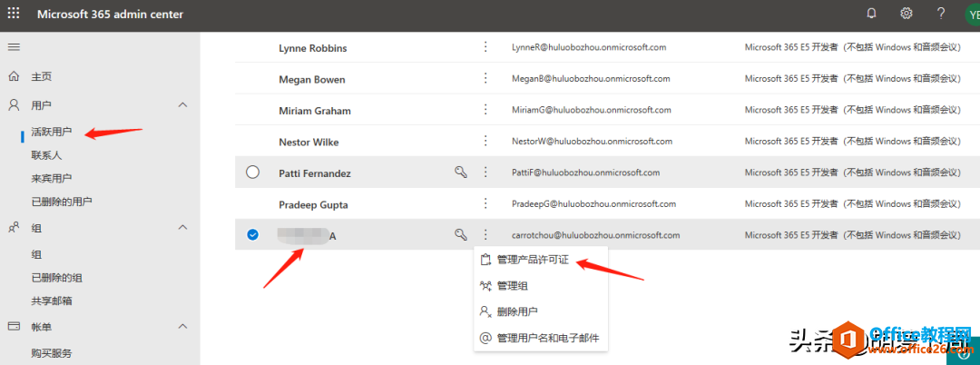980x365 pixels.
Task: Open the help question mark
Action: tap(941, 14)
